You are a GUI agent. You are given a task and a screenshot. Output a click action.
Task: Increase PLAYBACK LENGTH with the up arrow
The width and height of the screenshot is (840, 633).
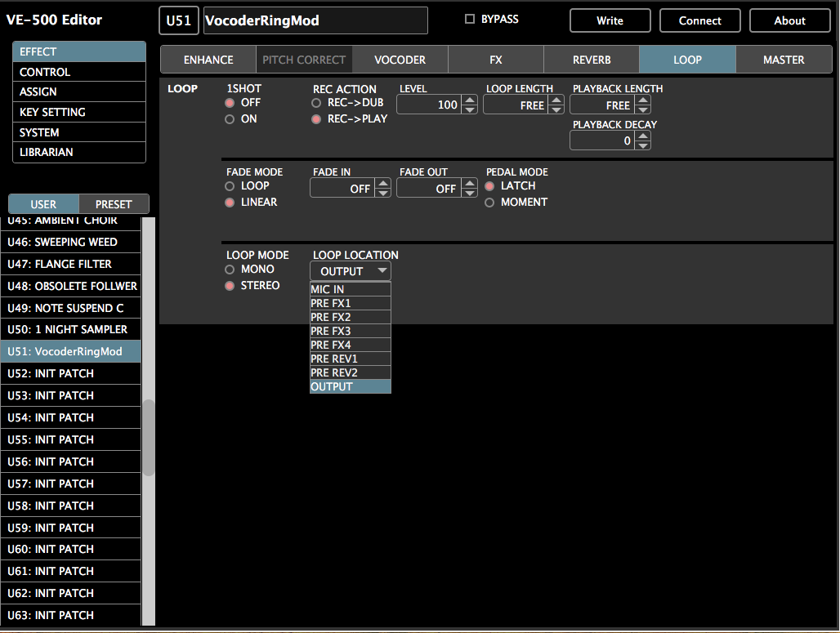(x=643, y=100)
